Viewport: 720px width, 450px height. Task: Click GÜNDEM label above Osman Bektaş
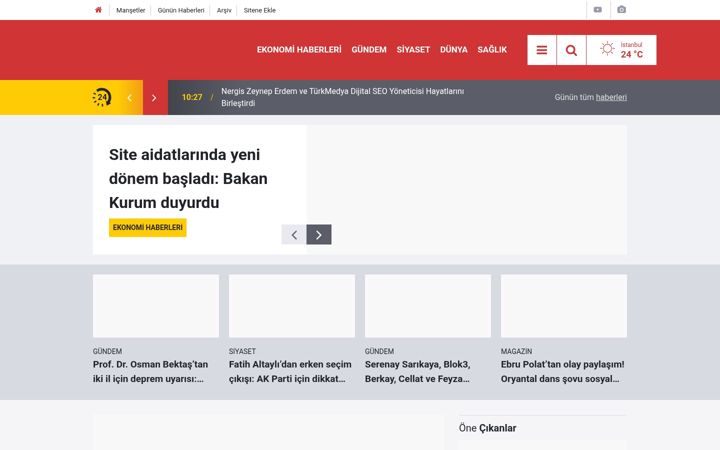(107, 351)
